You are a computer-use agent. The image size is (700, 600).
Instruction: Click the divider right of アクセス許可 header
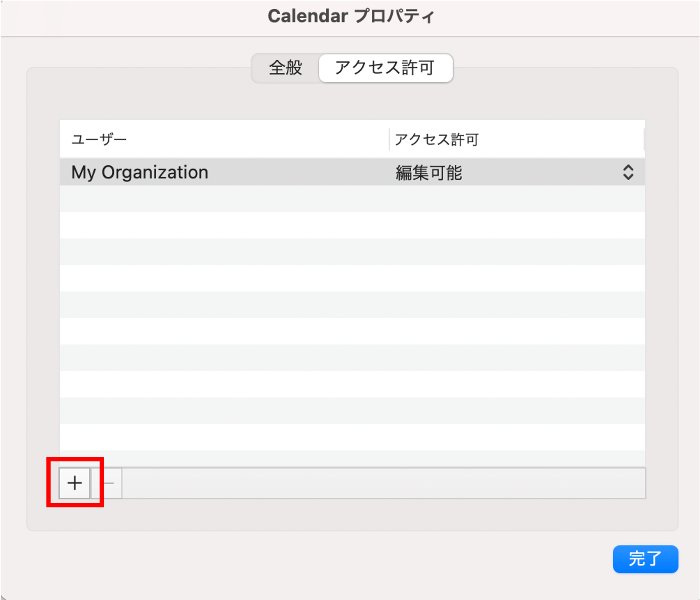click(x=644, y=139)
